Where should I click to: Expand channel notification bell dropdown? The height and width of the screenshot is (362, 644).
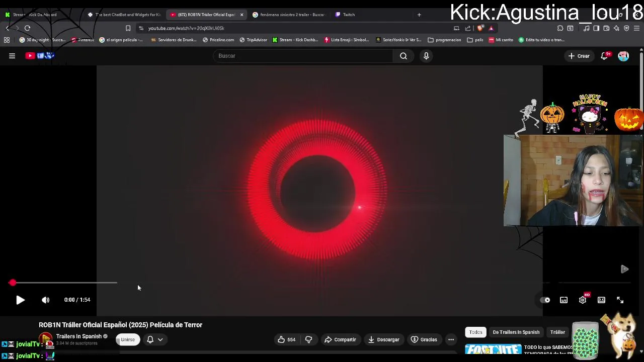pos(154,340)
